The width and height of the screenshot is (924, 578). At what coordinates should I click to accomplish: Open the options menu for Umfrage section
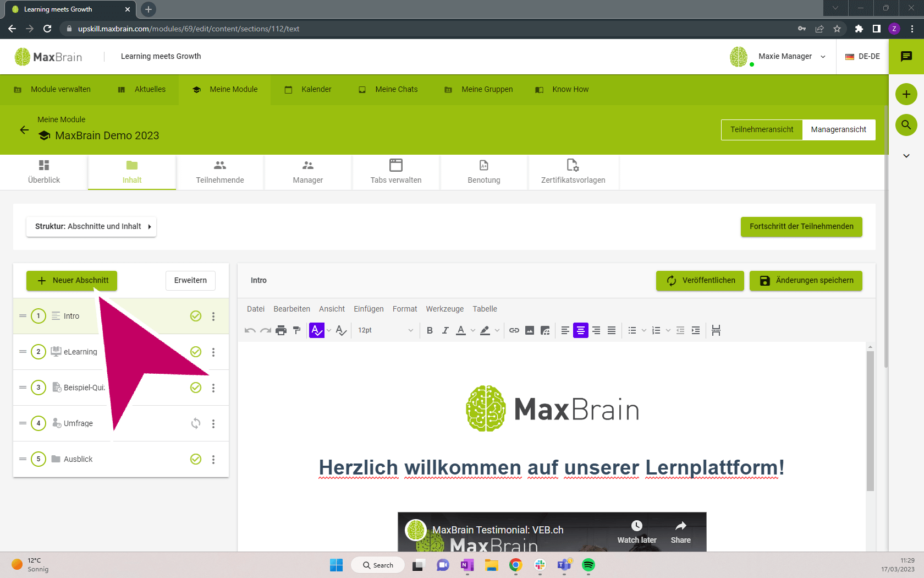[x=213, y=424]
